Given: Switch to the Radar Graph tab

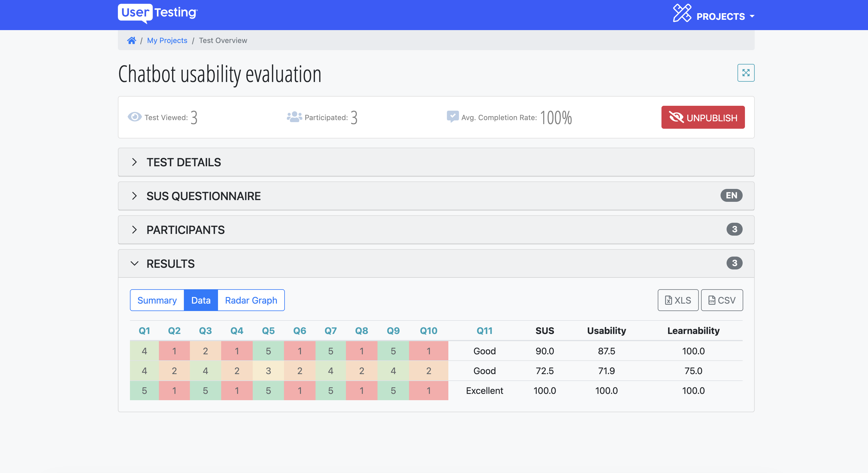Looking at the screenshot, I should (251, 300).
